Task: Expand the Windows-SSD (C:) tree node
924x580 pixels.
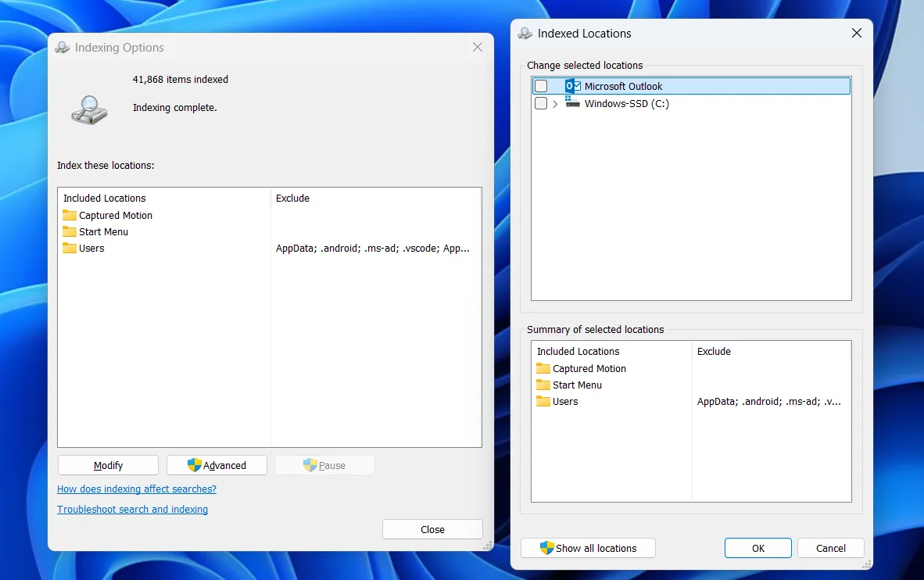Action: [555, 103]
